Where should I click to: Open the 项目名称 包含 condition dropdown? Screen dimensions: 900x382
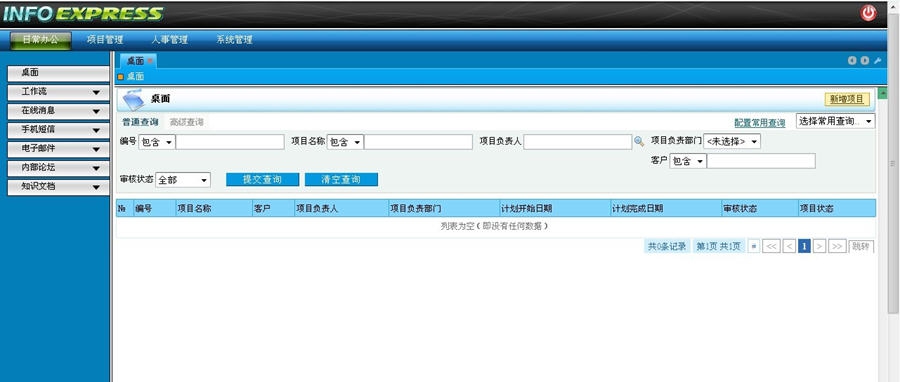pos(345,142)
